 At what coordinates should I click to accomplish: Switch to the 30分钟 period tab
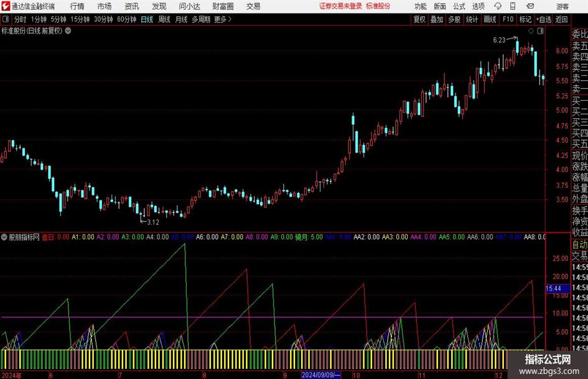(103, 19)
